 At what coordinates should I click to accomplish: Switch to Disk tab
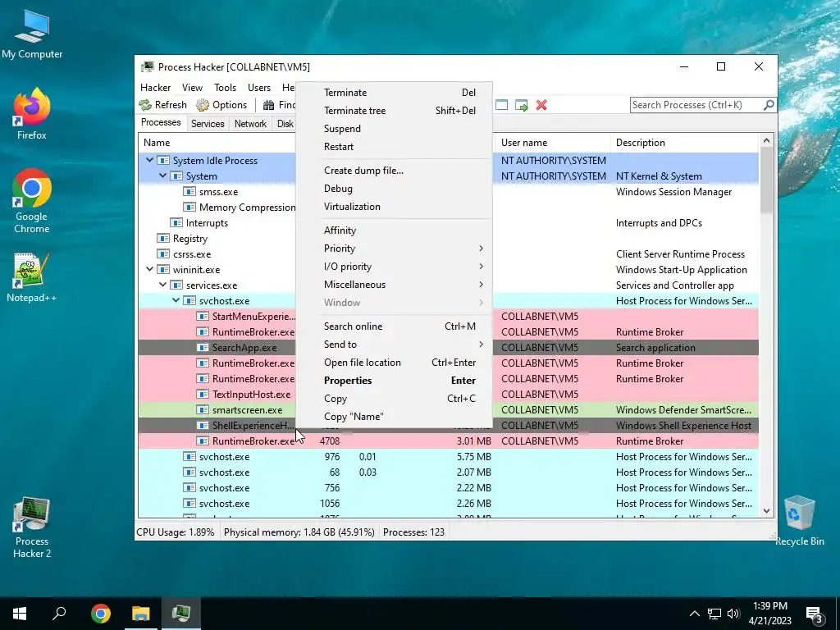pos(285,124)
